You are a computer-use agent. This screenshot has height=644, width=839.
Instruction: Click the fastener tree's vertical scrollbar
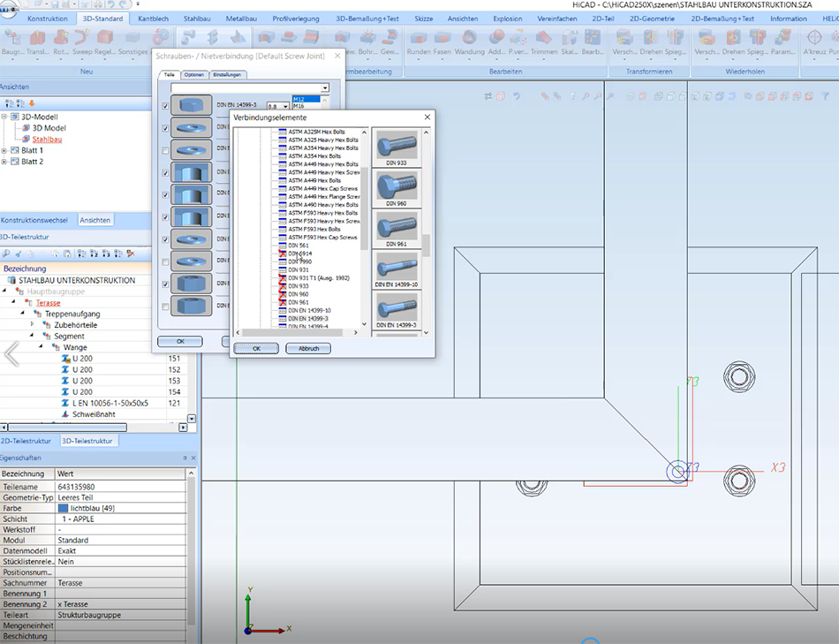pyautogui.click(x=365, y=209)
